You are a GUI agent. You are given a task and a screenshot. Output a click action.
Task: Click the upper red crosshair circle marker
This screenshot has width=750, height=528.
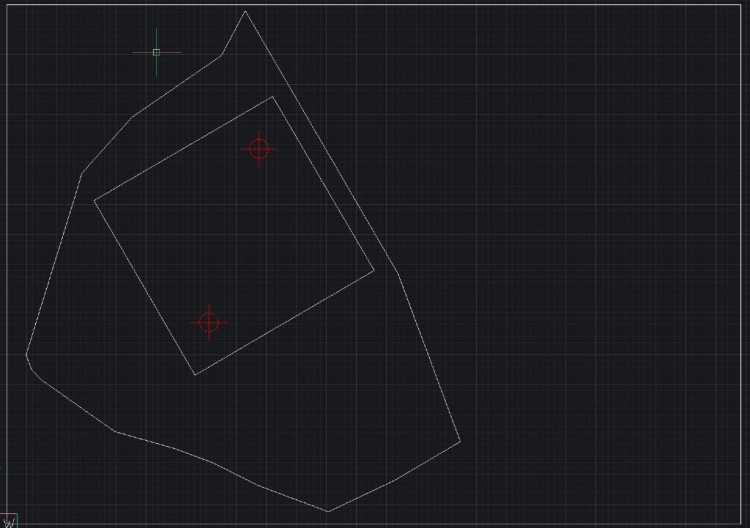(x=259, y=149)
